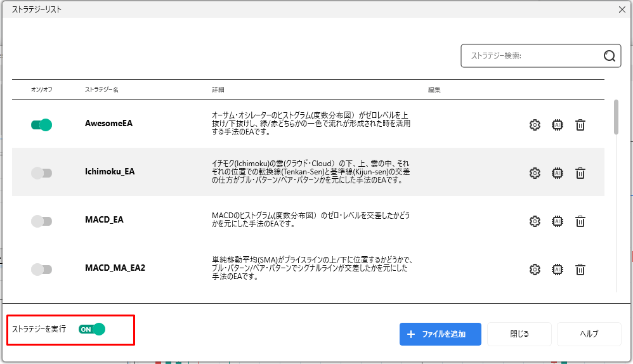Click AI chip icon for AwesomeEA
Screen dimensions: 633x364
coord(558,125)
